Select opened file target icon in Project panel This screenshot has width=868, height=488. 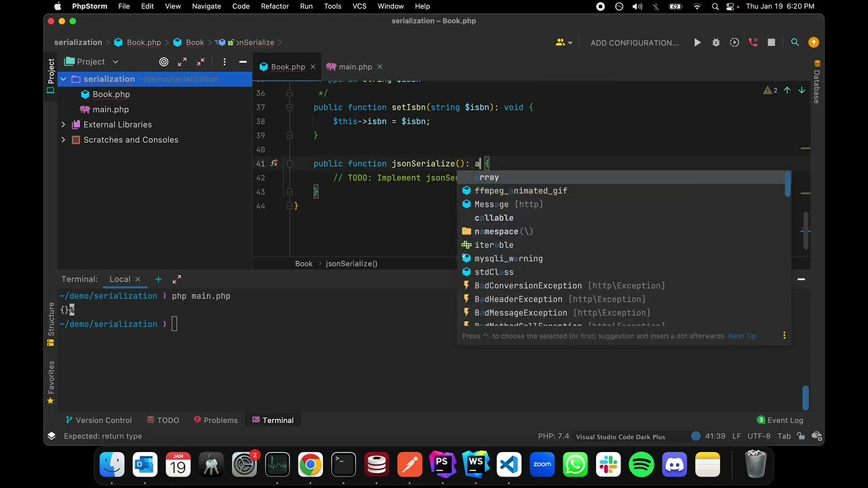163,62
